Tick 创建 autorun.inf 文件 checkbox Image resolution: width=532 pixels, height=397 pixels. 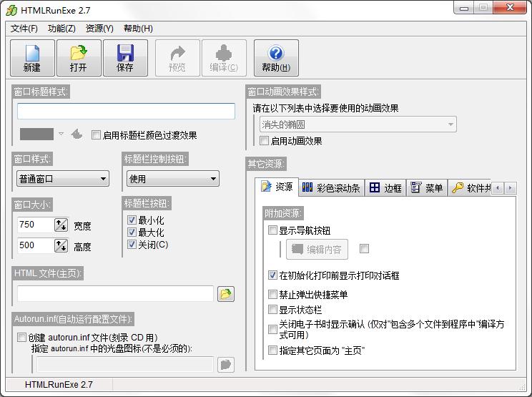point(21,338)
